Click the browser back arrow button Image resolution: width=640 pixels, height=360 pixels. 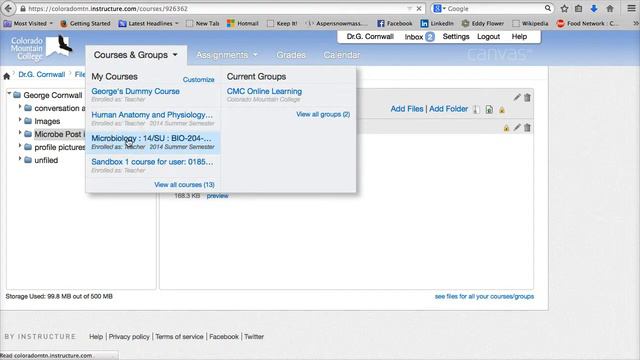point(9,8)
